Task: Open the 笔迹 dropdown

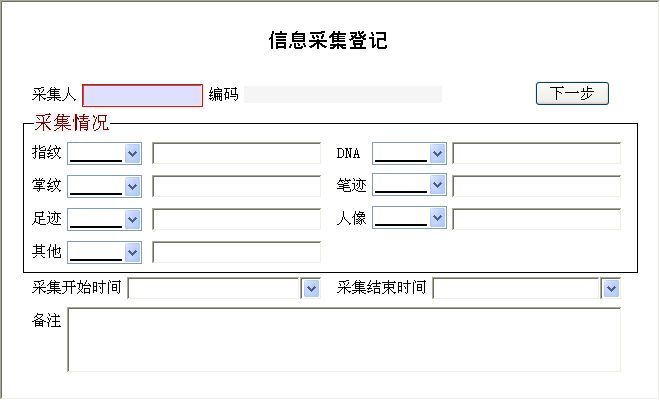Action: tap(409, 184)
